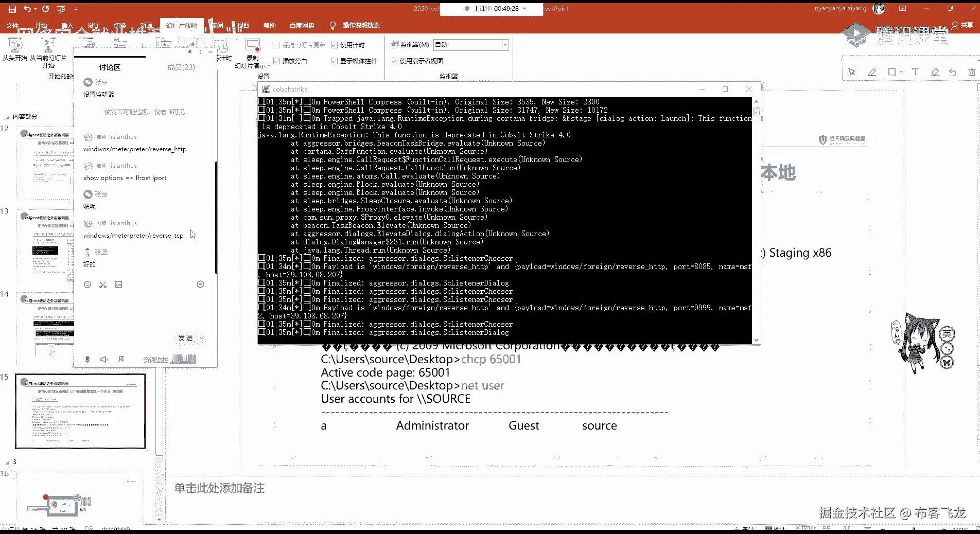
Task: Toggle Show Media Controls (显示媒体控件) checkbox
Action: (335, 61)
